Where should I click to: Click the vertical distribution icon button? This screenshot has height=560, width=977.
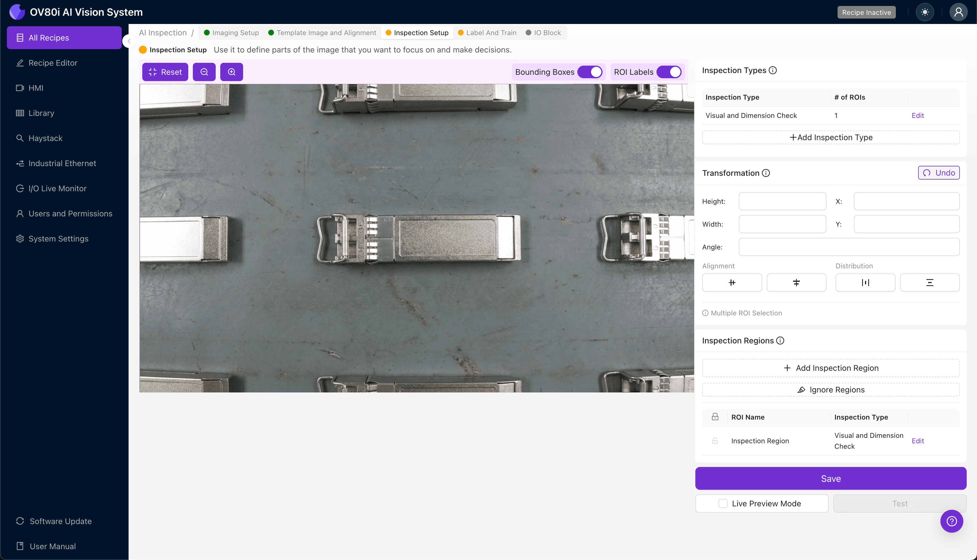click(929, 283)
